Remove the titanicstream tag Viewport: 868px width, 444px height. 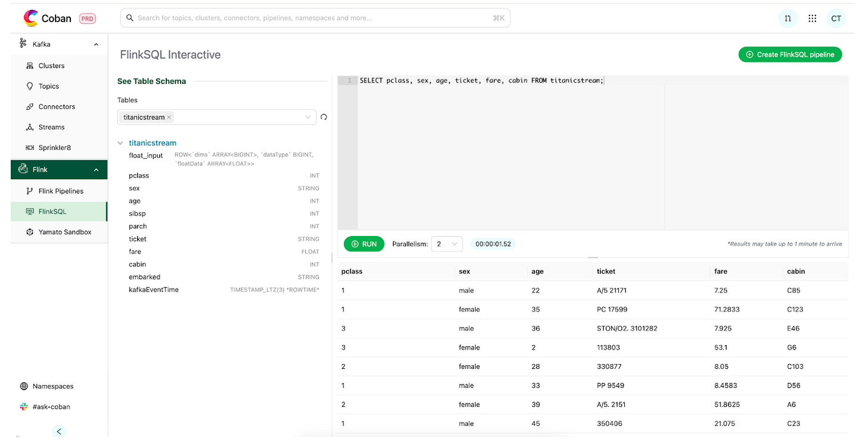pyautogui.click(x=169, y=117)
